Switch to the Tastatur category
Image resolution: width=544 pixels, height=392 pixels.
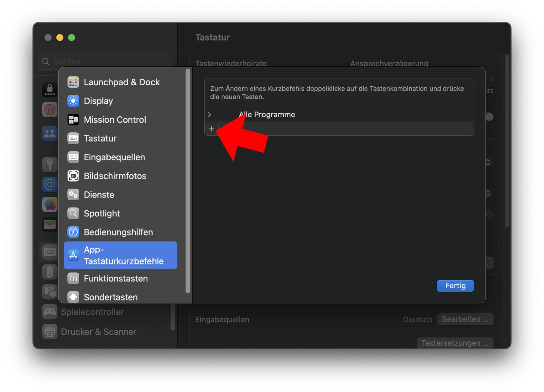click(x=100, y=138)
